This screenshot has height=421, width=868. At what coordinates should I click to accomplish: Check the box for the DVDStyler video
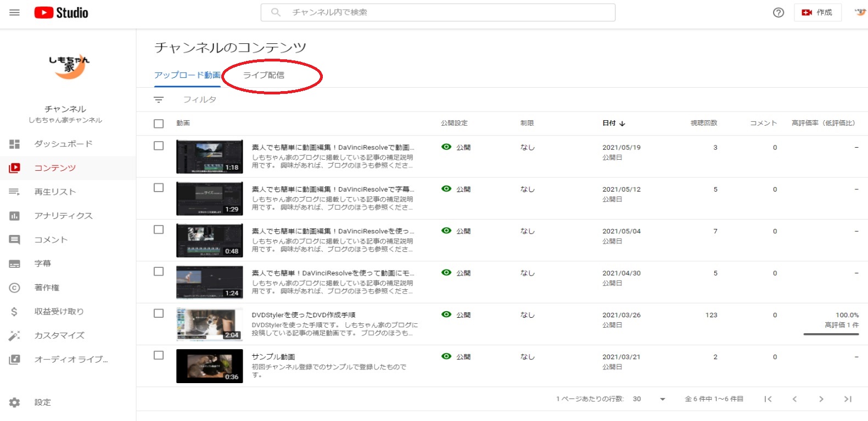pyautogui.click(x=159, y=313)
